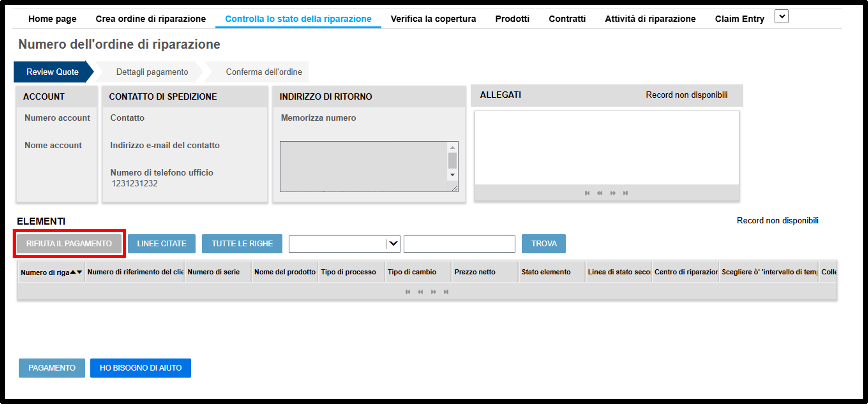
Task: Click Linea di stato column header
Action: (619, 272)
